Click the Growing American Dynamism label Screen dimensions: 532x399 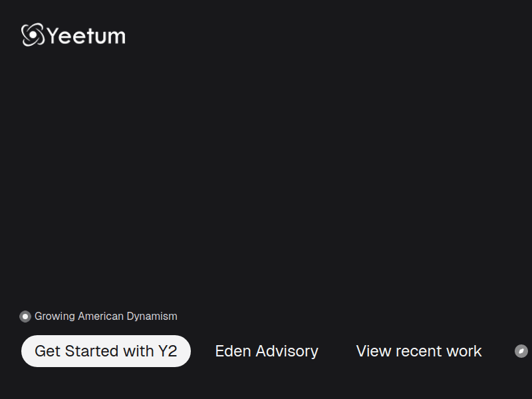106,317
